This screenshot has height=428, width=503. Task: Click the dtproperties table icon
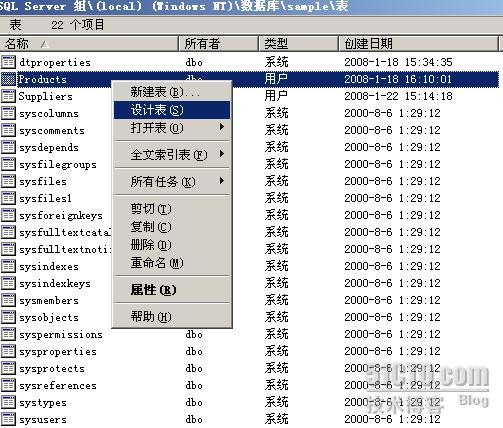pos(8,62)
